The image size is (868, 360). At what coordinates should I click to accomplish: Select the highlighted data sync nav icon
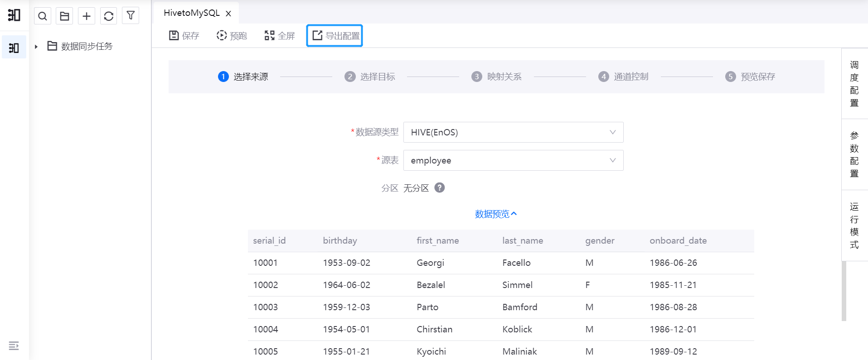coord(14,48)
